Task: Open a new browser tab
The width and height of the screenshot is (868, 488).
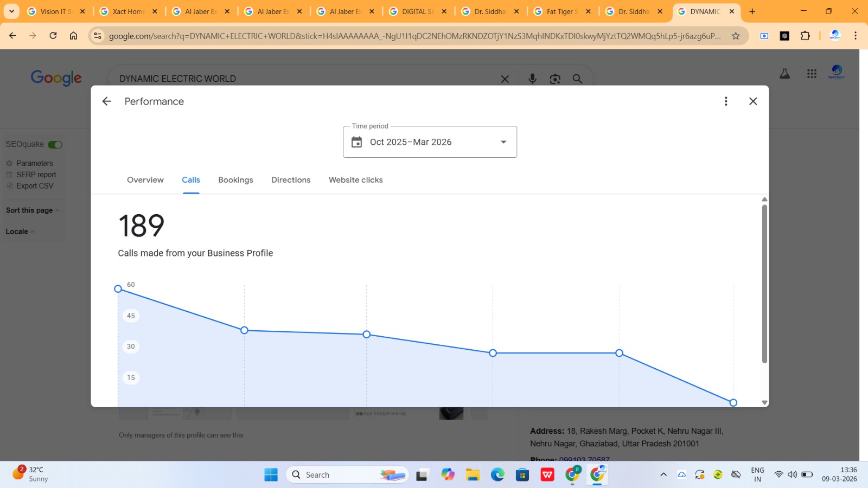Action: 752,11
